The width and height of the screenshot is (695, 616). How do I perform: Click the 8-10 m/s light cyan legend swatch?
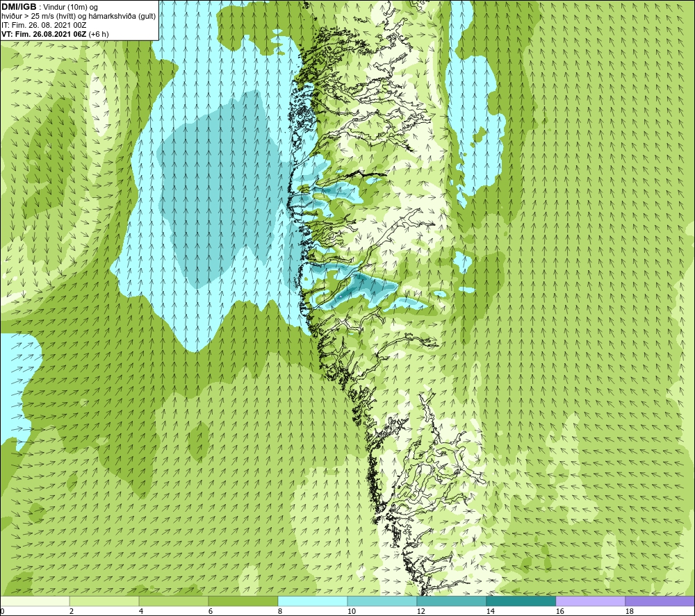[313, 601]
